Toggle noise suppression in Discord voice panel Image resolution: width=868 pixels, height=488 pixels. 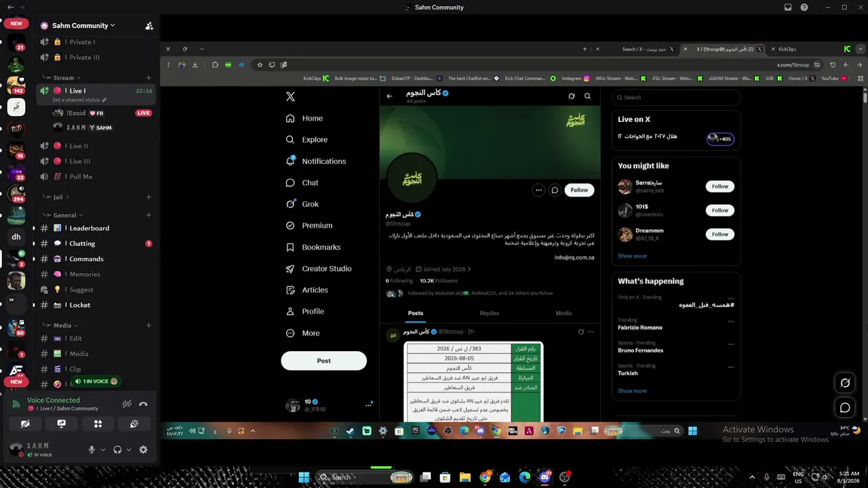coord(127,404)
